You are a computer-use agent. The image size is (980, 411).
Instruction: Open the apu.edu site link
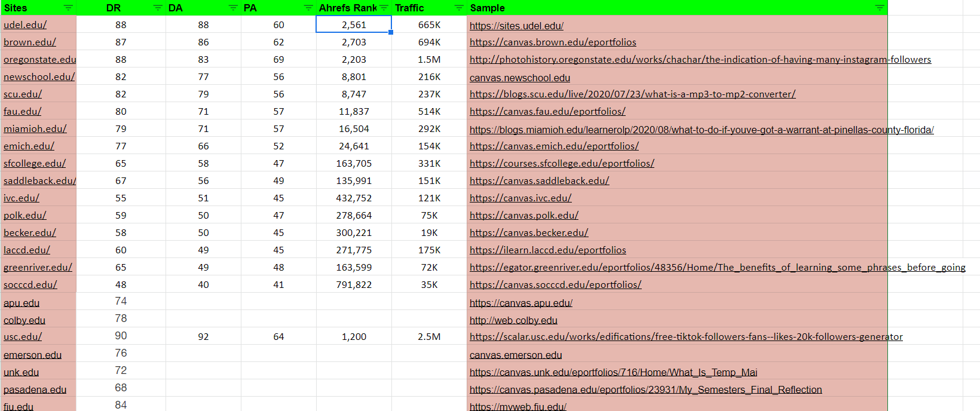click(x=22, y=303)
